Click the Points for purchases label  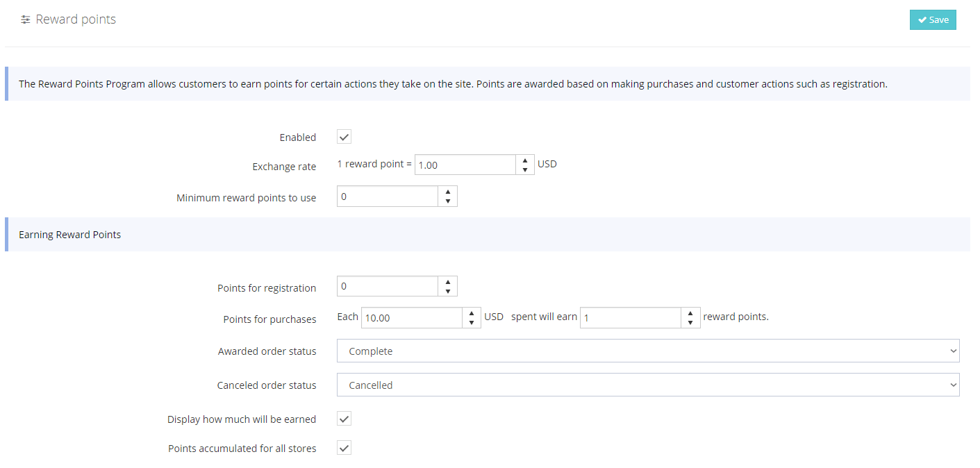pyautogui.click(x=269, y=319)
